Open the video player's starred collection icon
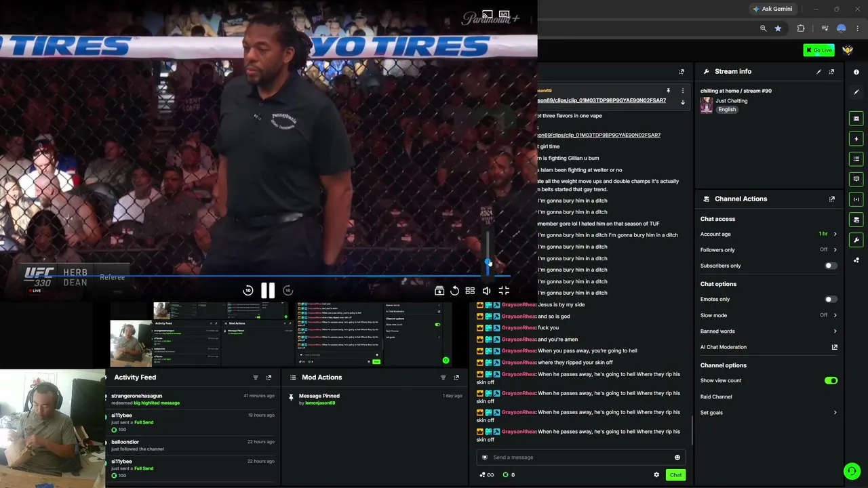Screen dimensions: 868x488 (x=439, y=291)
